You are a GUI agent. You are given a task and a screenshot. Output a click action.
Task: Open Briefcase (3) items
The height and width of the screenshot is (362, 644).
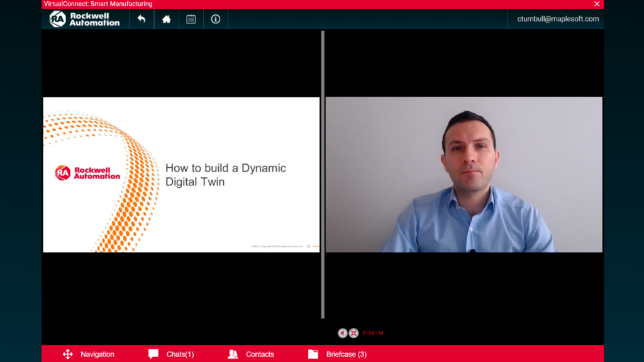(337, 354)
